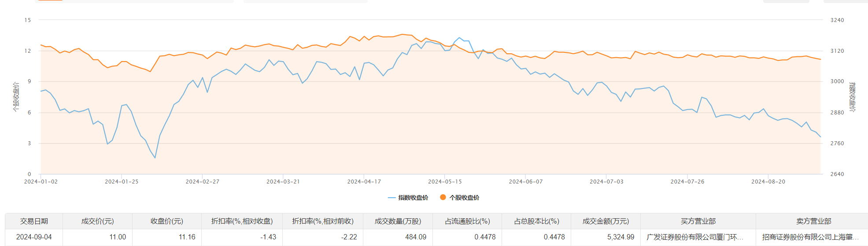
Task: Select the 成交数量(万股) column header
Action: tap(398, 221)
